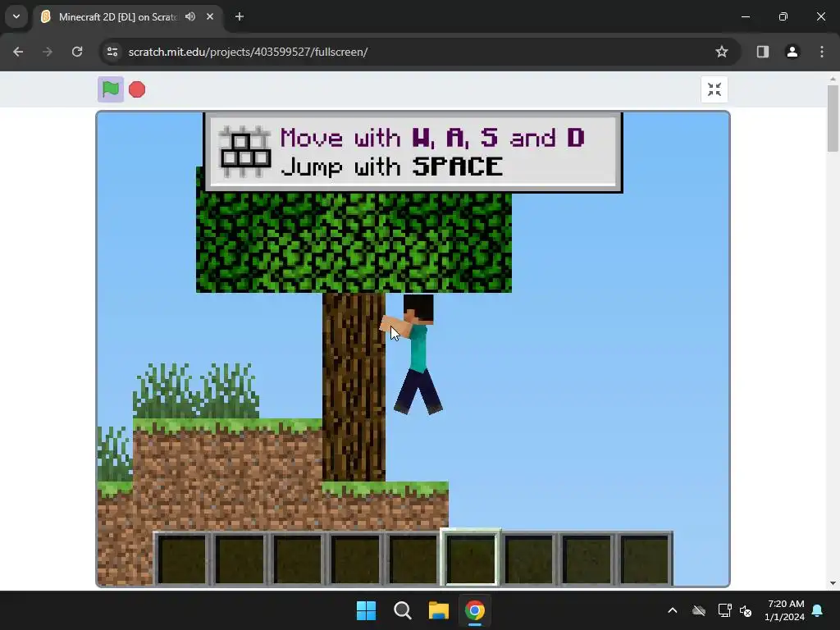Restore down the Chrome window
This screenshot has height=630, width=840.
click(x=783, y=16)
